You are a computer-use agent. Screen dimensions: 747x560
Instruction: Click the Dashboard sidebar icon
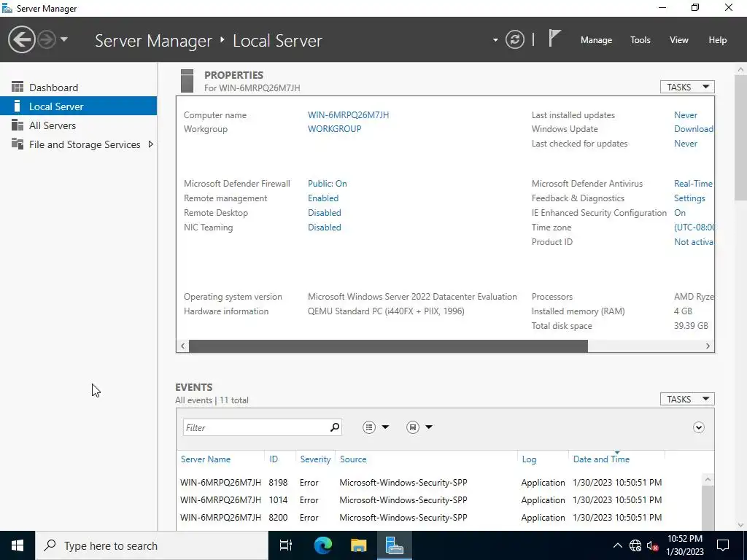click(x=18, y=87)
